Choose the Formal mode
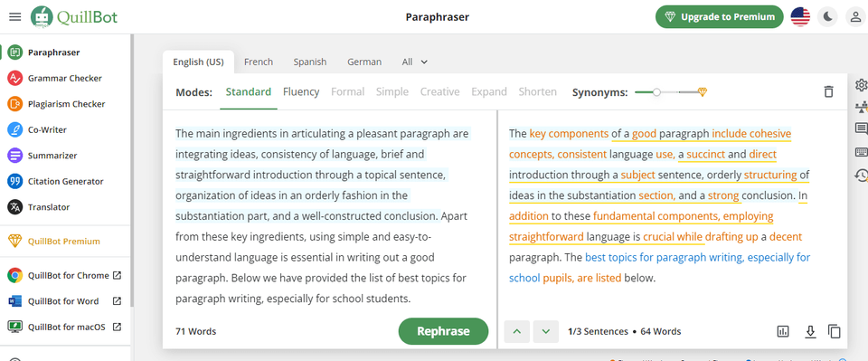 (x=347, y=92)
